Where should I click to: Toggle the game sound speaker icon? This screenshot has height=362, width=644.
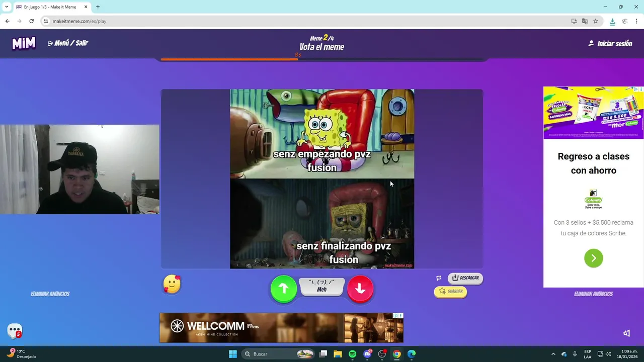point(627,333)
